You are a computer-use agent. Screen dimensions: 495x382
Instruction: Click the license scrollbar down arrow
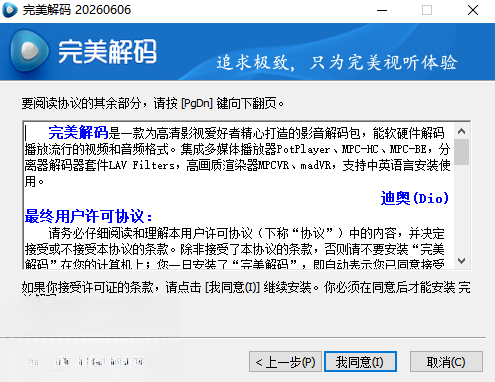(462, 261)
